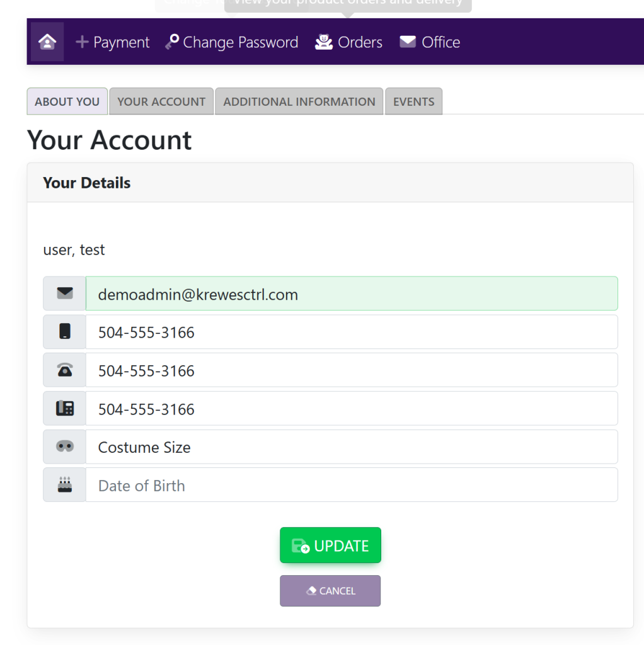Switch to the Your Account tab
The image size is (644, 645).
[161, 101]
